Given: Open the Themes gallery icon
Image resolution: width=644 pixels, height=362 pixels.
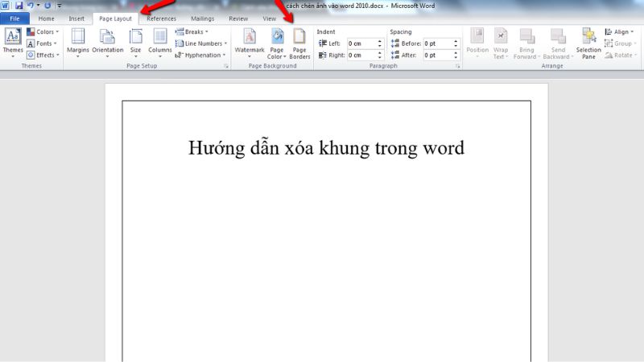Looking at the screenshot, I should (13, 40).
